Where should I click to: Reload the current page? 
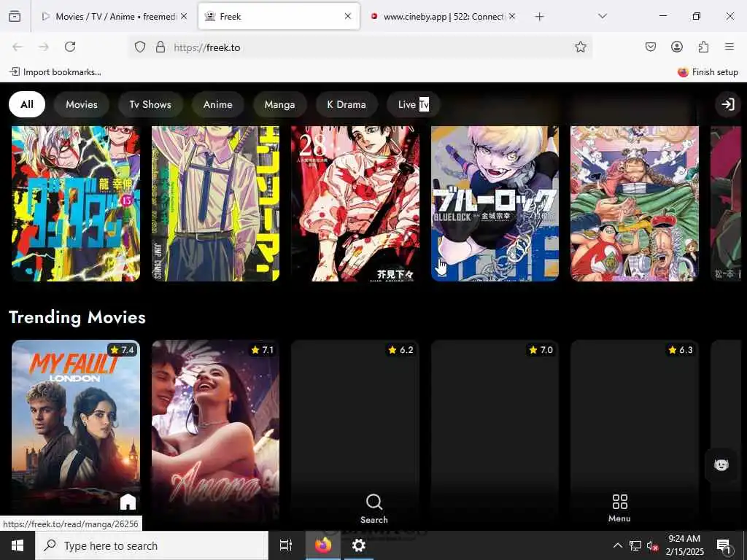[70, 47]
